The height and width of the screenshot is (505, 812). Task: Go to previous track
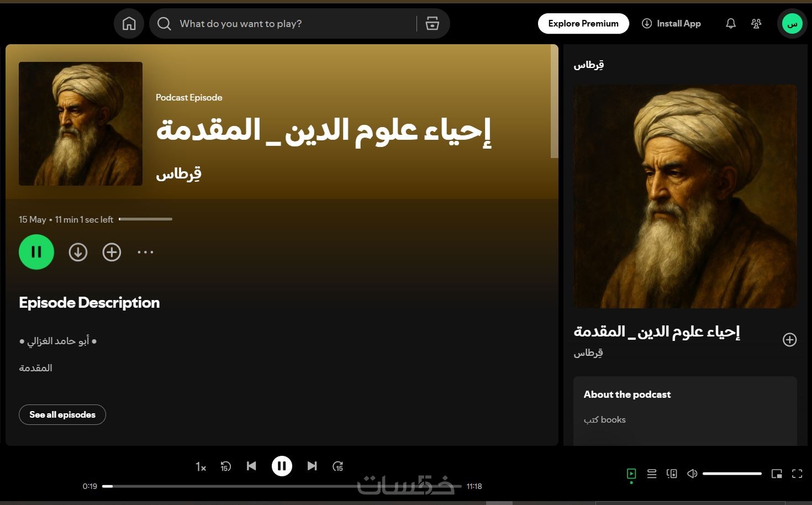[x=251, y=466]
